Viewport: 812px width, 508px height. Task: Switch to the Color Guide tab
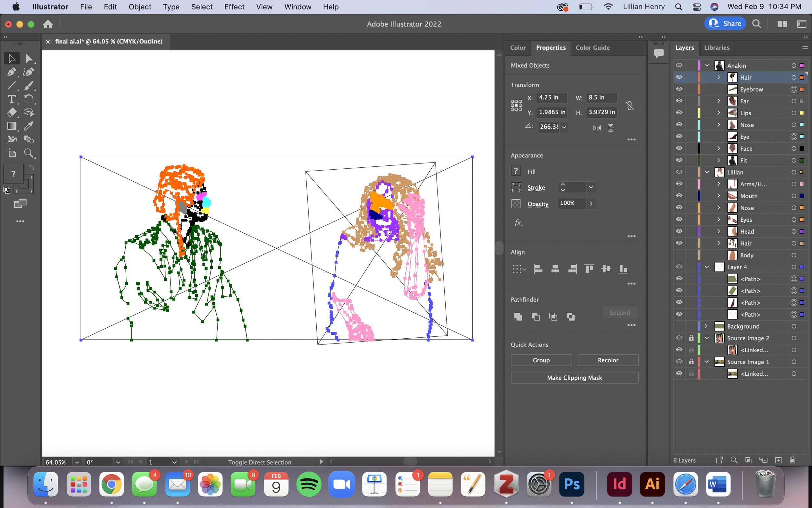click(x=592, y=48)
